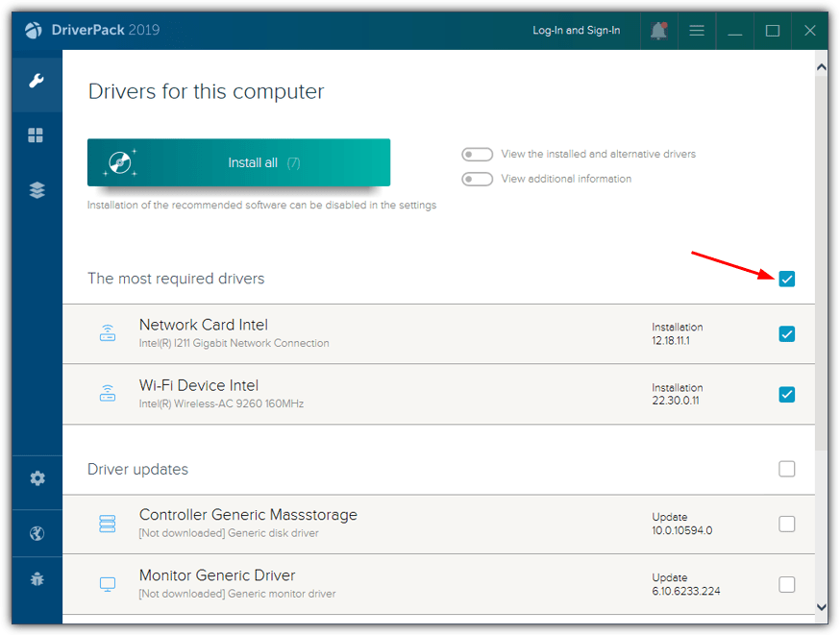Viewport: 840px width, 635px height.
Task: Toggle View additional information switch
Action: pyautogui.click(x=477, y=179)
